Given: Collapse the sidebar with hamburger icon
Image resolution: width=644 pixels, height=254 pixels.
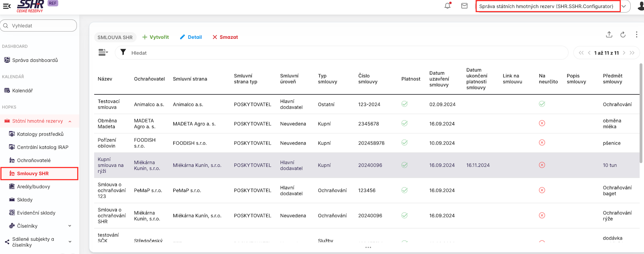Looking at the screenshot, I should 7,6.
